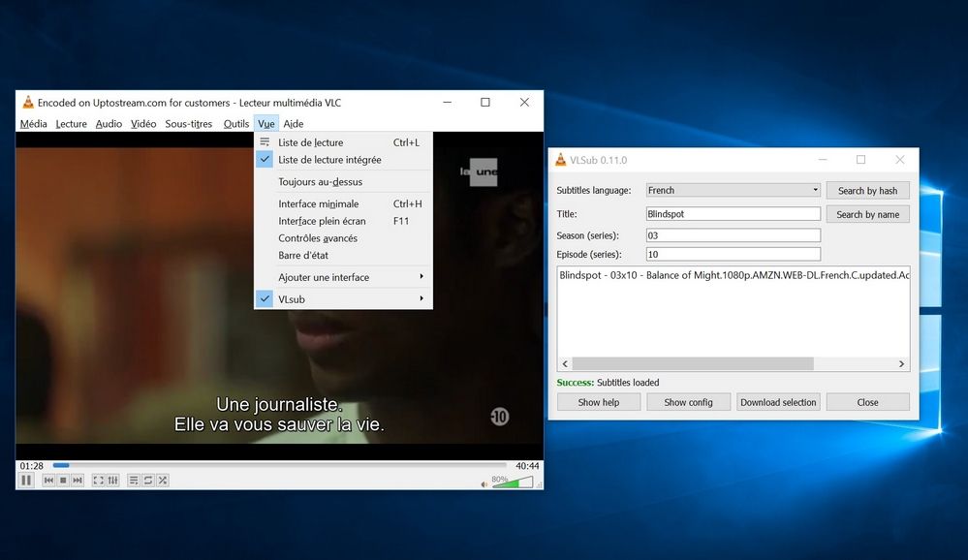Select Interface minimale entry

pyautogui.click(x=343, y=203)
